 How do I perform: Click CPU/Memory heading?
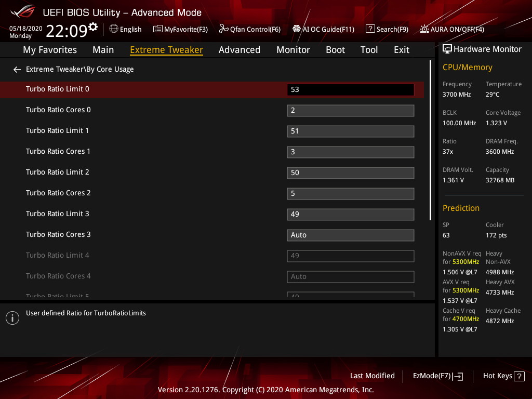coord(467,68)
